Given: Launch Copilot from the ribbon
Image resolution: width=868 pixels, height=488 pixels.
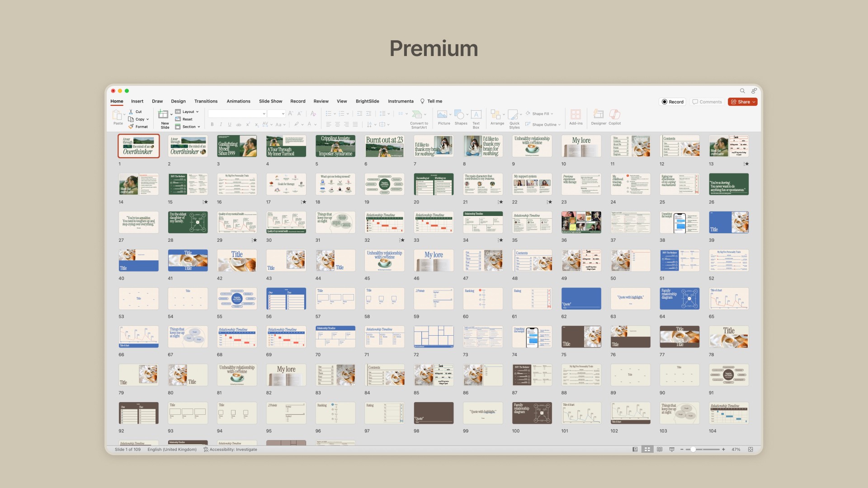Looking at the screenshot, I should tap(614, 115).
